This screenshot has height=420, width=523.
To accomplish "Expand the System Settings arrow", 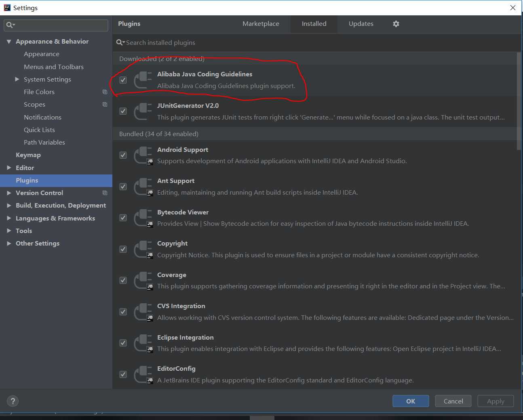I will 17,79.
